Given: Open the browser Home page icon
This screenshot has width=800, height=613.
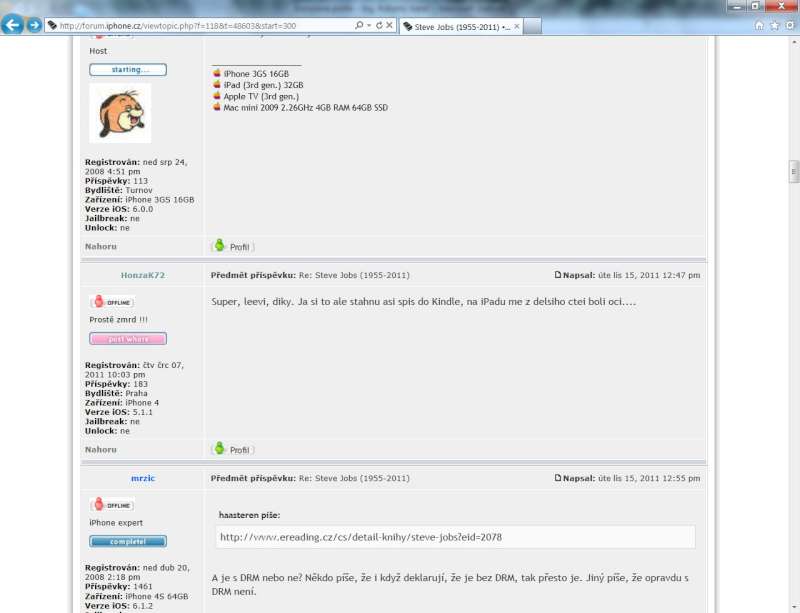Looking at the screenshot, I should click(759, 25).
